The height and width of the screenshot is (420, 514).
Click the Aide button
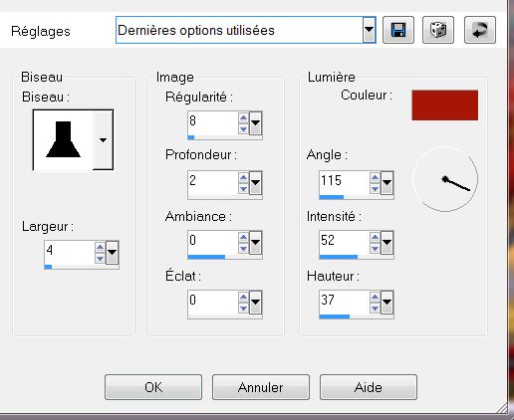point(369,387)
